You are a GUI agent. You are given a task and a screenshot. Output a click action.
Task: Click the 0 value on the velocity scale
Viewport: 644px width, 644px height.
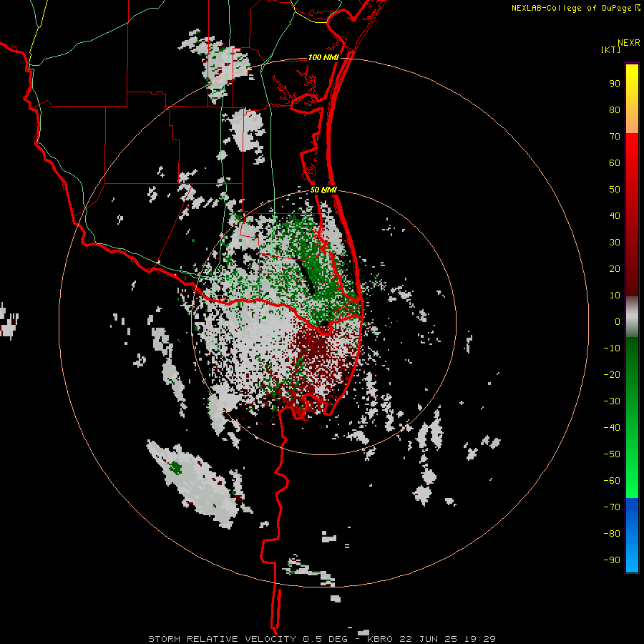(x=618, y=322)
